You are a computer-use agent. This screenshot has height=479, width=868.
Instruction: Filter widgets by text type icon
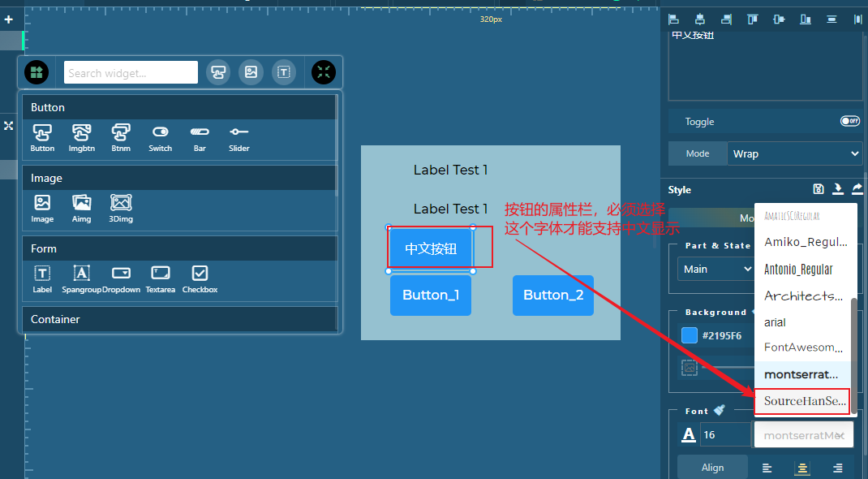[x=283, y=72]
